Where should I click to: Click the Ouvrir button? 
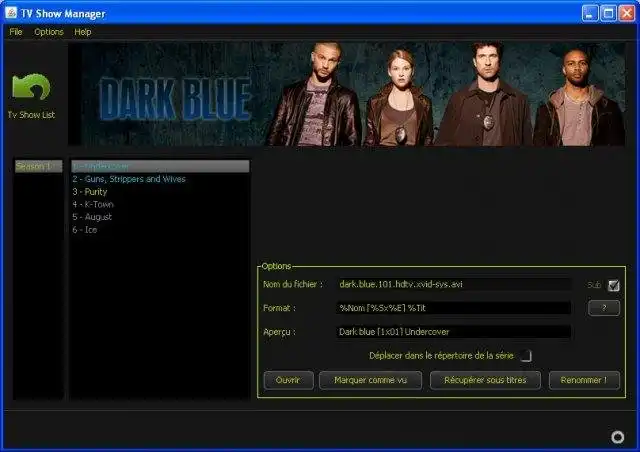click(x=288, y=380)
